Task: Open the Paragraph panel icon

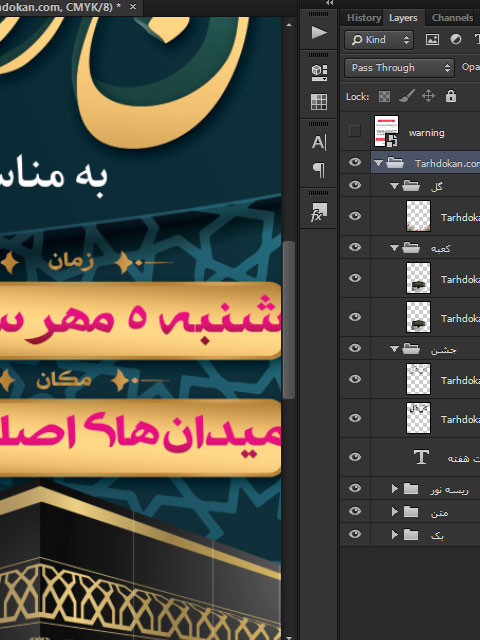Action: (319, 170)
